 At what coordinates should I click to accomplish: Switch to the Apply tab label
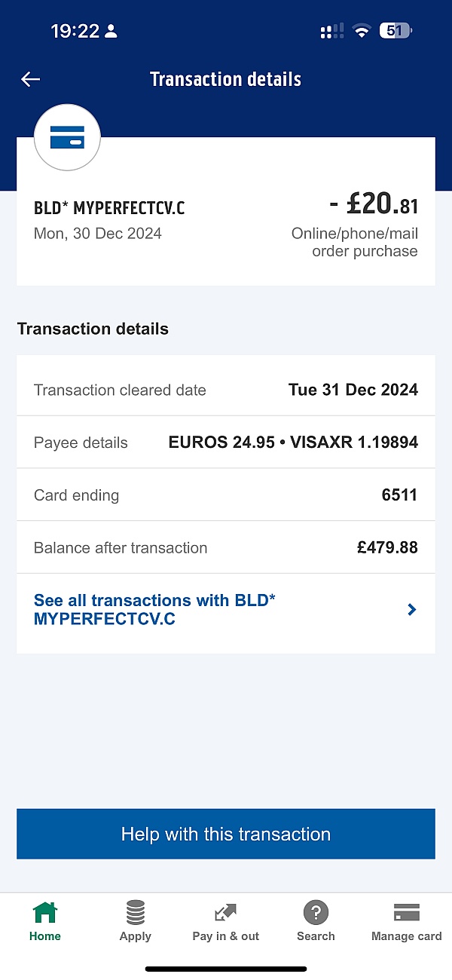coord(136,936)
